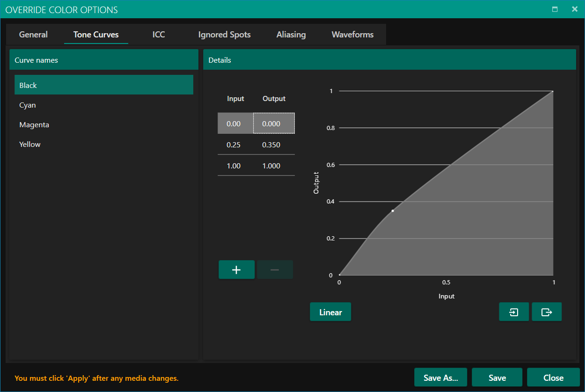
Task: Click the white control point on the curve
Action: click(x=393, y=211)
